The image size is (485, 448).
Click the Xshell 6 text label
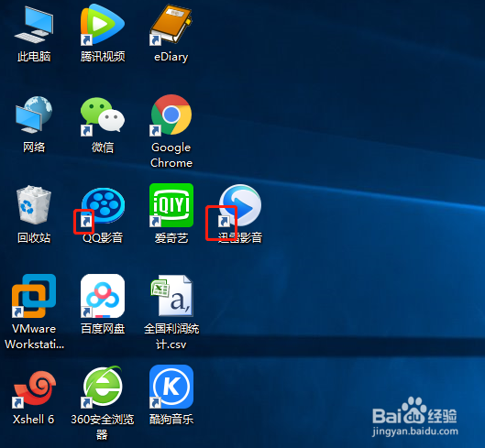34,420
